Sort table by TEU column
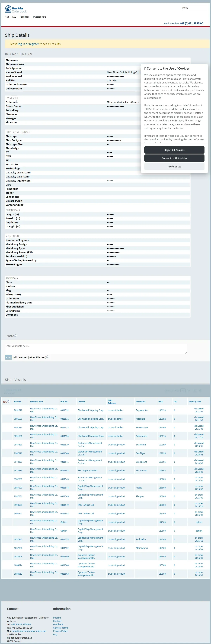The image size is (211, 644). pos(175,402)
